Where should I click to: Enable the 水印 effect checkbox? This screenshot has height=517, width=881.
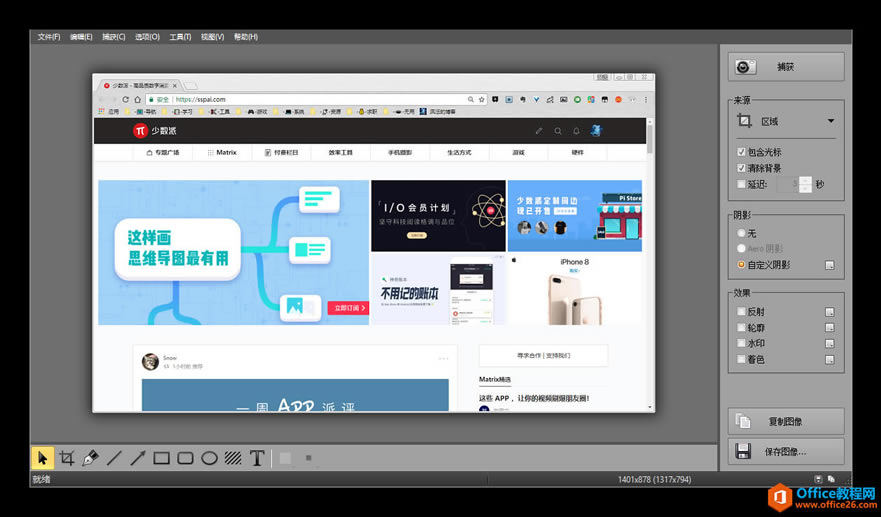pos(741,343)
